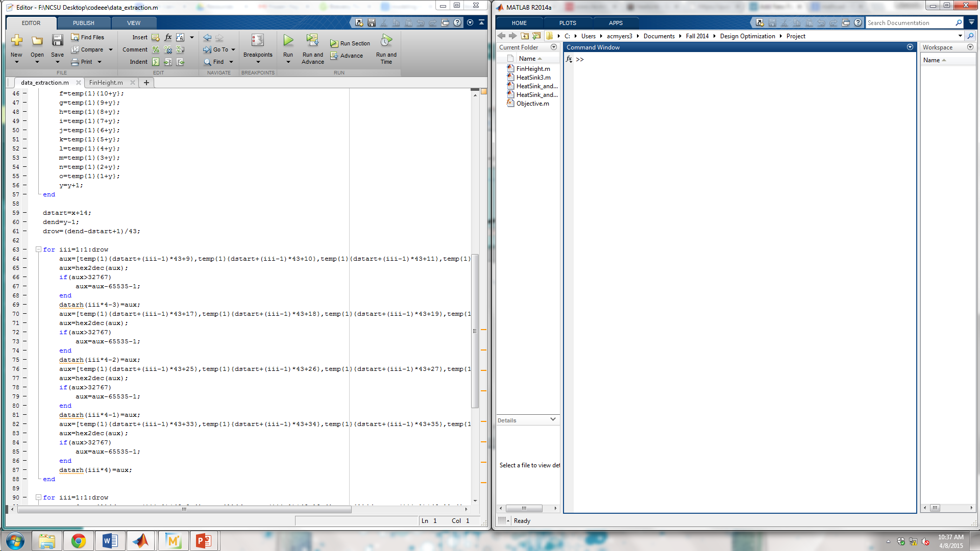Click Compare files icon

tap(75, 49)
